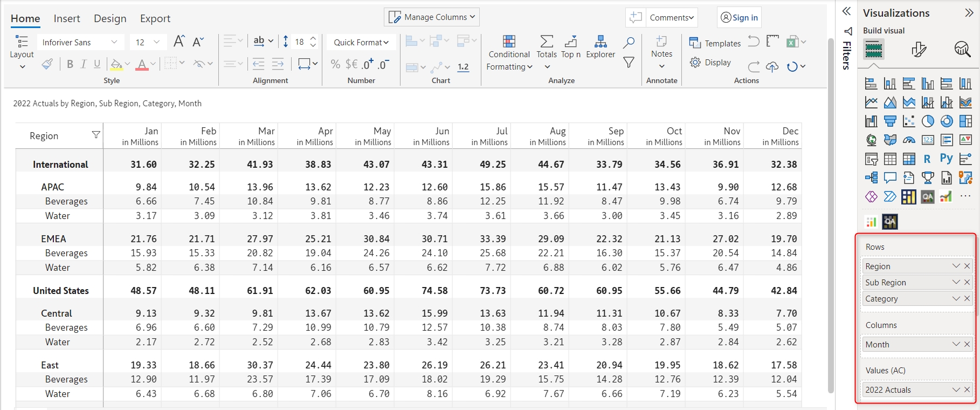The height and width of the screenshot is (410, 980).
Task: Open the Export tab
Action: (155, 18)
